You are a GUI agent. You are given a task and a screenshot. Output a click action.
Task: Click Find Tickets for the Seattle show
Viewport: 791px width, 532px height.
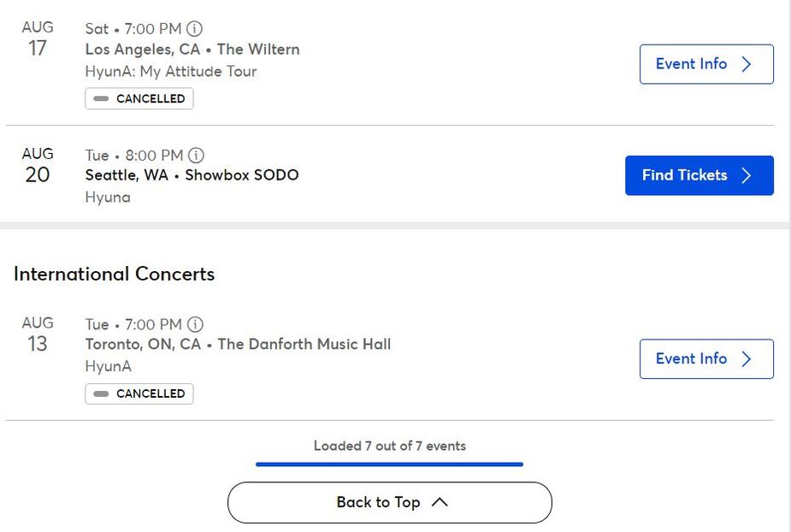pyautogui.click(x=699, y=175)
